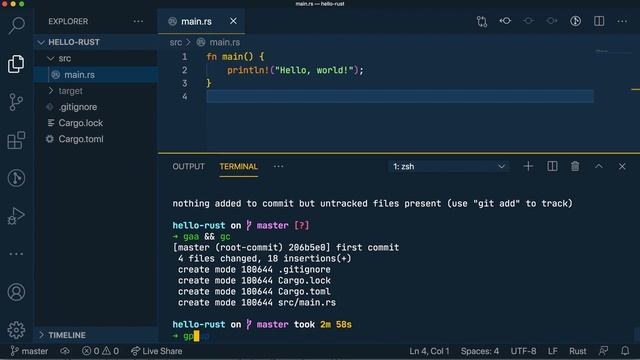Switch to the OUTPUT panel tab
640x360 pixels.
coord(188,167)
